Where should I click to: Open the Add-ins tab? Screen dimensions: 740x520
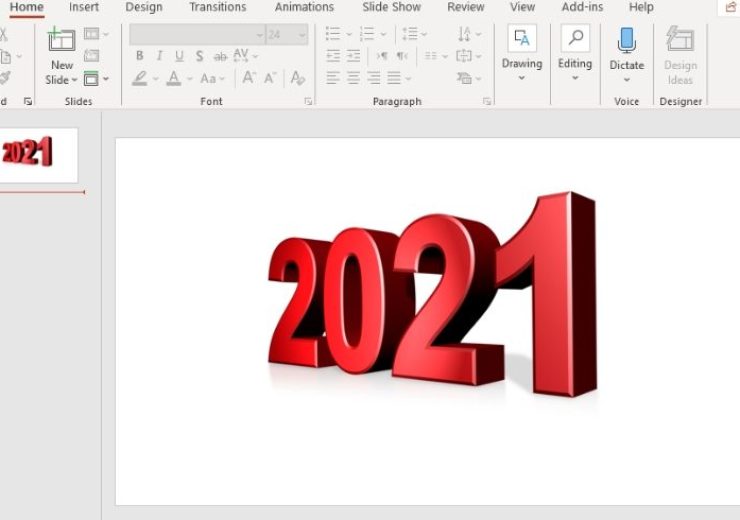582,7
